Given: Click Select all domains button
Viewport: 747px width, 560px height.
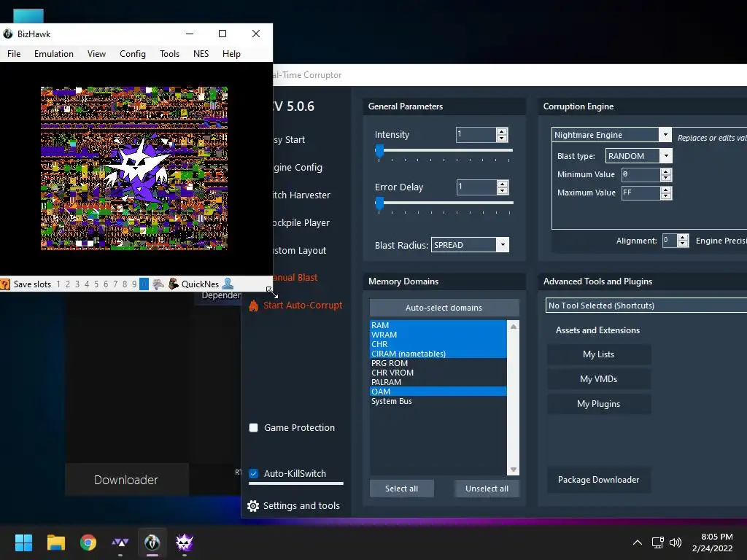Looking at the screenshot, I should click(402, 489).
